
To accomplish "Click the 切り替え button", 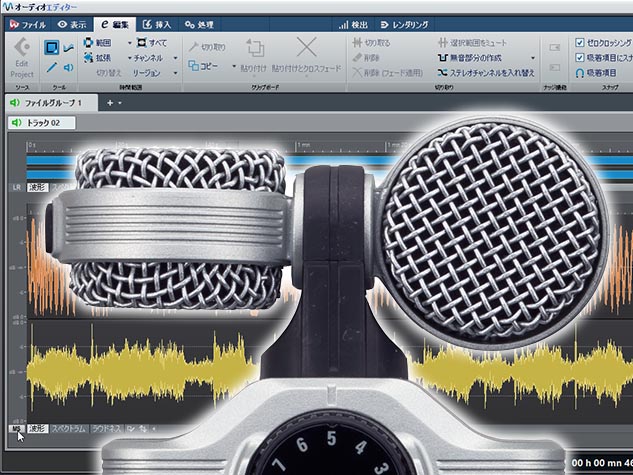I will [109, 73].
